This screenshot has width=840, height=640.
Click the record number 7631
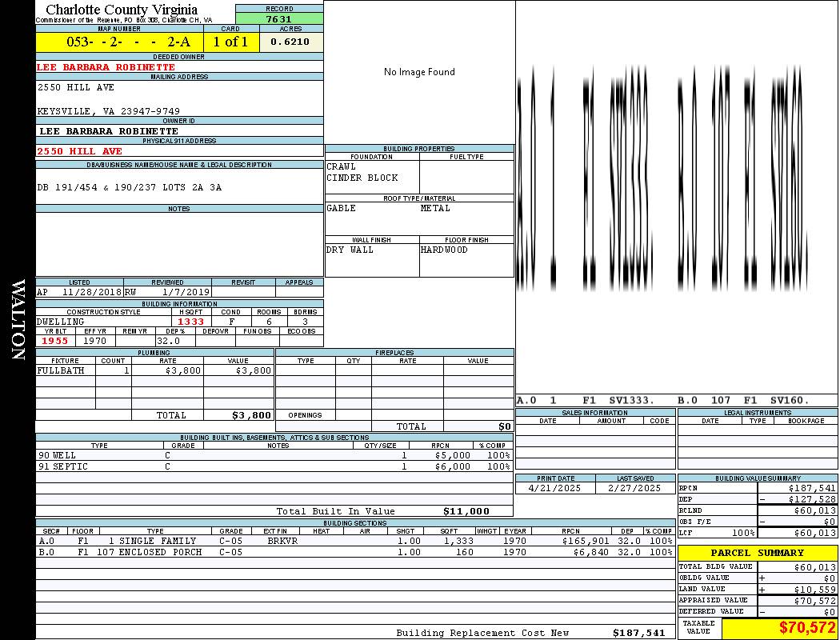point(279,18)
